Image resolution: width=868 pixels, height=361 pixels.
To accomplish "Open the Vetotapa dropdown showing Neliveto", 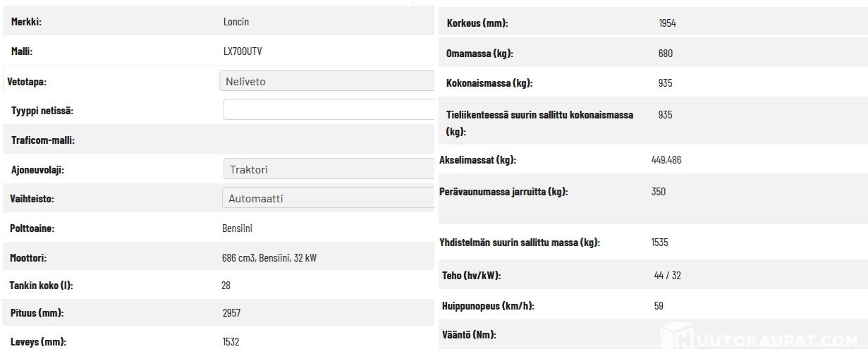I will [x=327, y=81].
